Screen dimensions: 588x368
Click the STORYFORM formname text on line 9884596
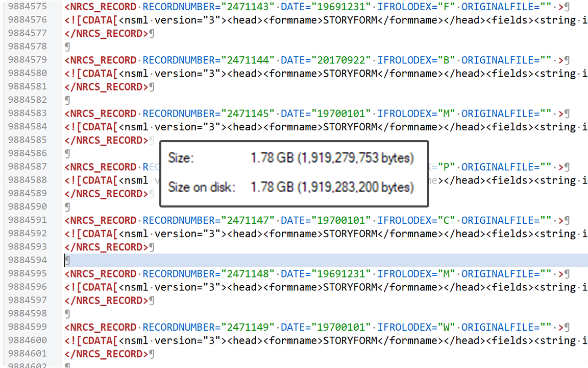point(350,287)
